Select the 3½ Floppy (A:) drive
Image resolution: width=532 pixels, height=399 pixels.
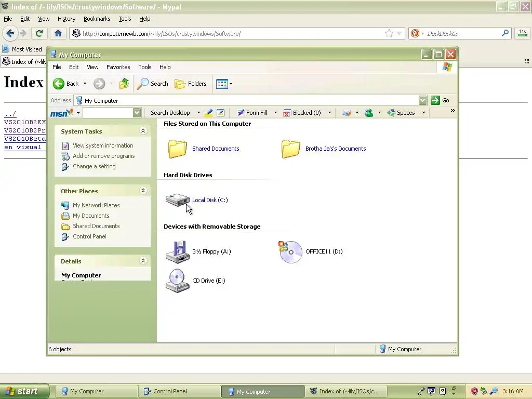pos(198,251)
